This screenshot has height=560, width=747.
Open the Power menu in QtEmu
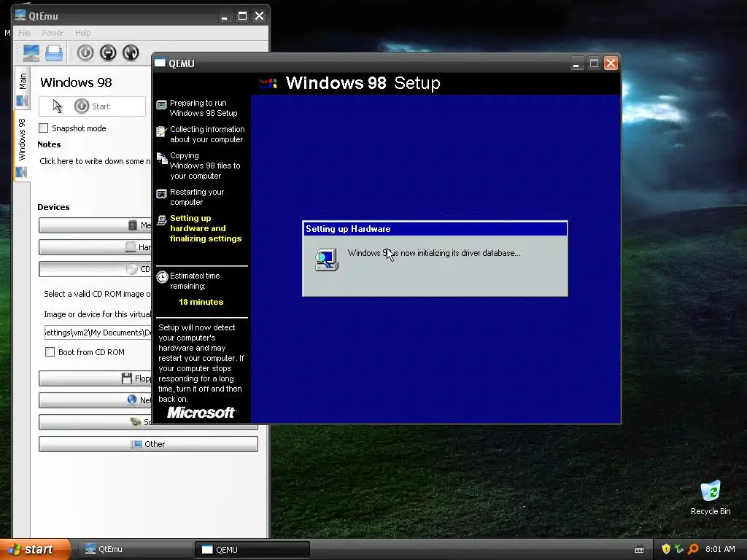53,33
